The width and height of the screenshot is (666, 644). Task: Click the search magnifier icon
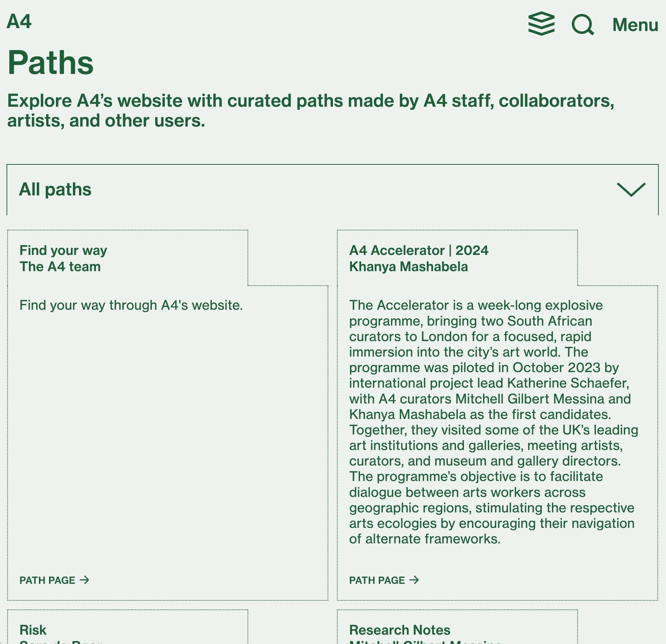coord(582,25)
